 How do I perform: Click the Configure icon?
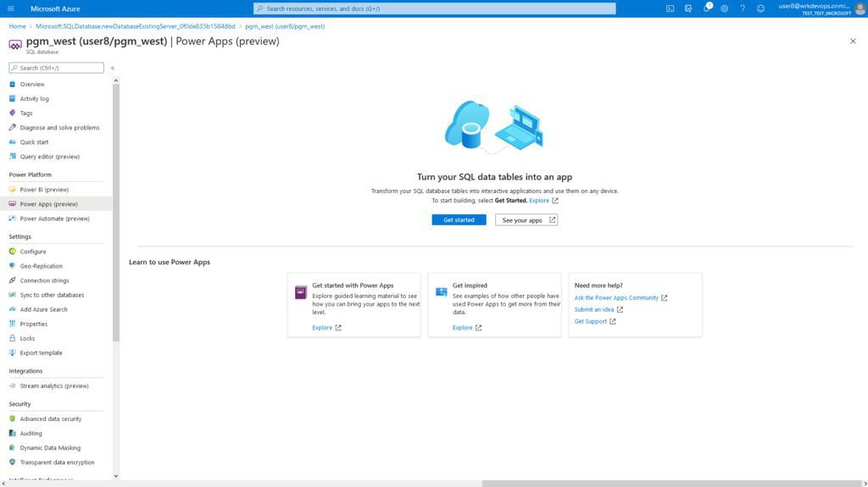click(x=12, y=252)
